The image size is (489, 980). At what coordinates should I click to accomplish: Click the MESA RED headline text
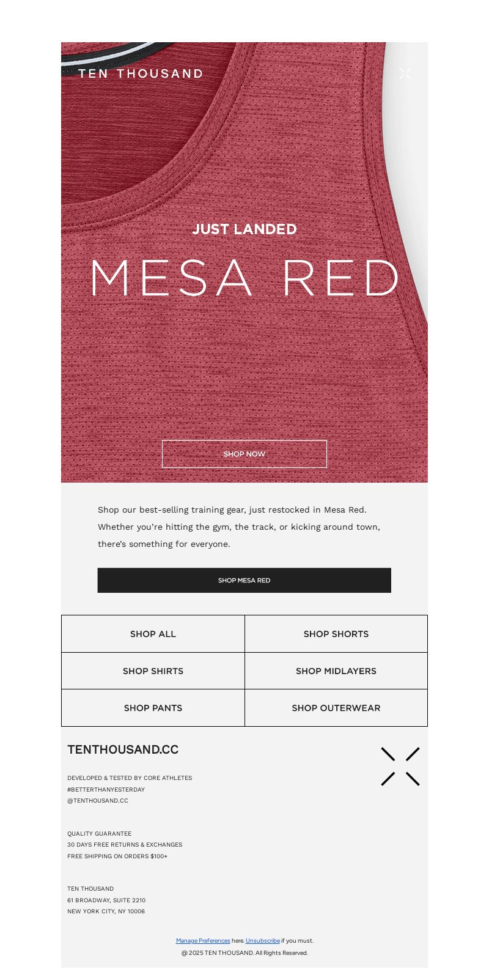click(244, 278)
